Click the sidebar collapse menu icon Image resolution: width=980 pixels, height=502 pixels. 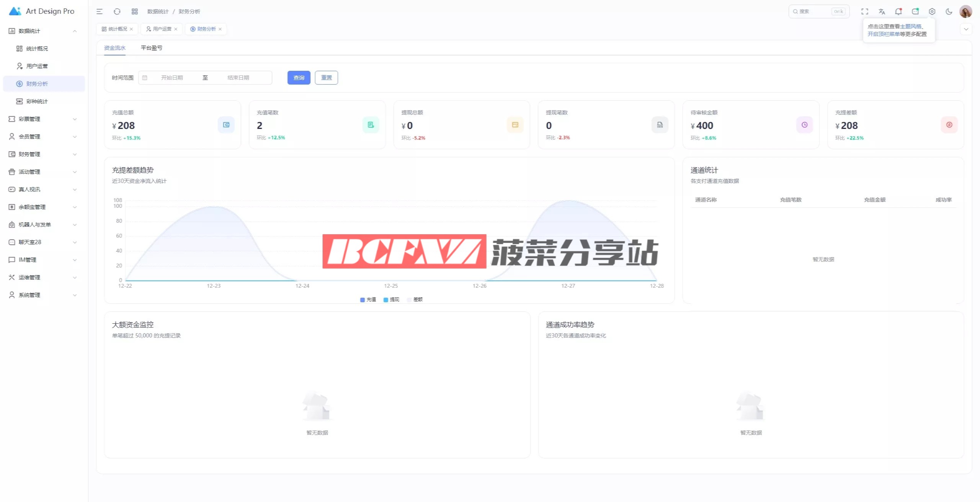point(100,11)
